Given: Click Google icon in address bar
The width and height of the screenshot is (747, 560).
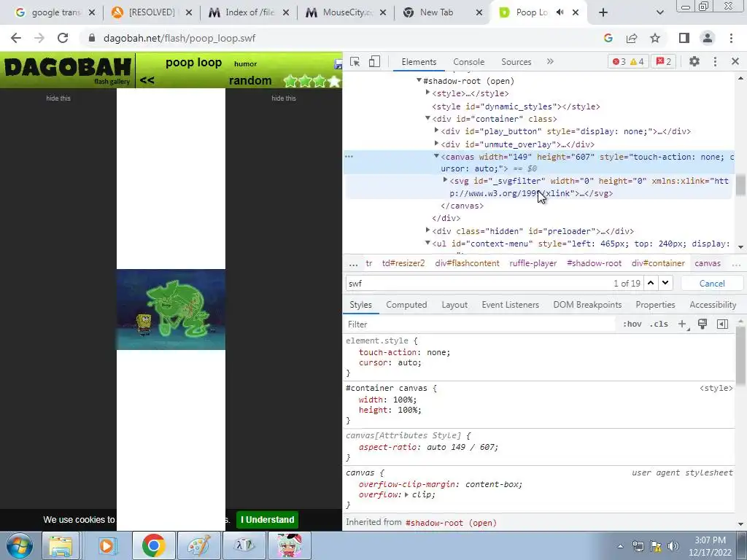Looking at the screenshot, I should 608,38.
